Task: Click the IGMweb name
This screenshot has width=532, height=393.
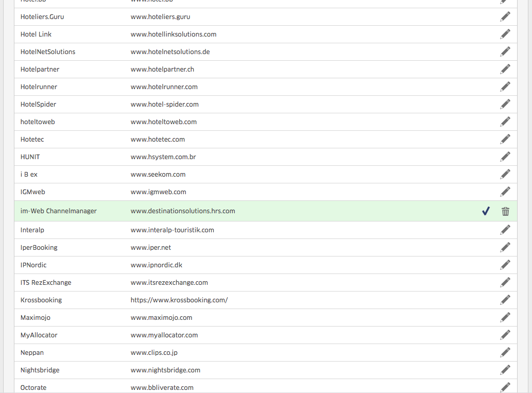Action: click(x=32, y=192)
